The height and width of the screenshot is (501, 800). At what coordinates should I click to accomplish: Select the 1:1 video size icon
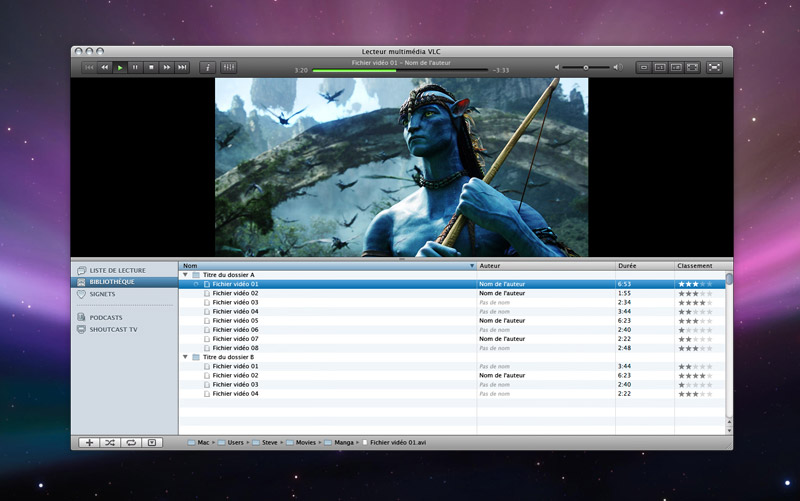(x=660, y=67)
